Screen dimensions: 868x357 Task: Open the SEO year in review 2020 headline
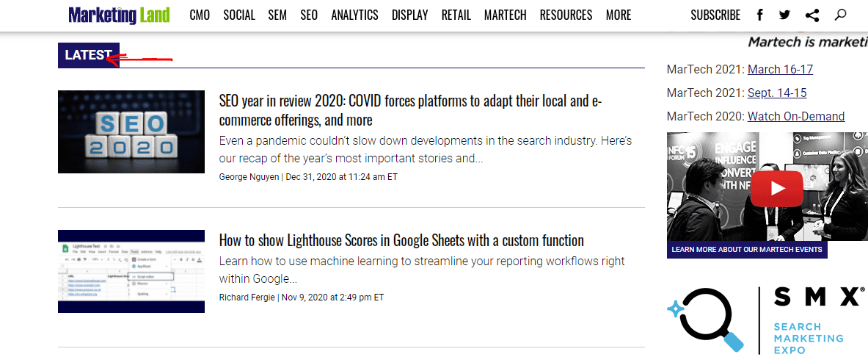(x=411, y=110)
